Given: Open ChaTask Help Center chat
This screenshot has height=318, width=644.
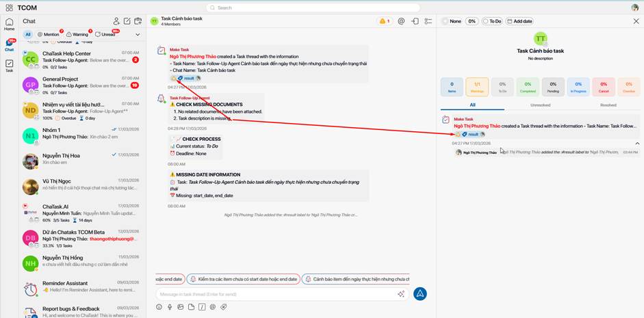Looking at the screenshot, I should (83, 60).
